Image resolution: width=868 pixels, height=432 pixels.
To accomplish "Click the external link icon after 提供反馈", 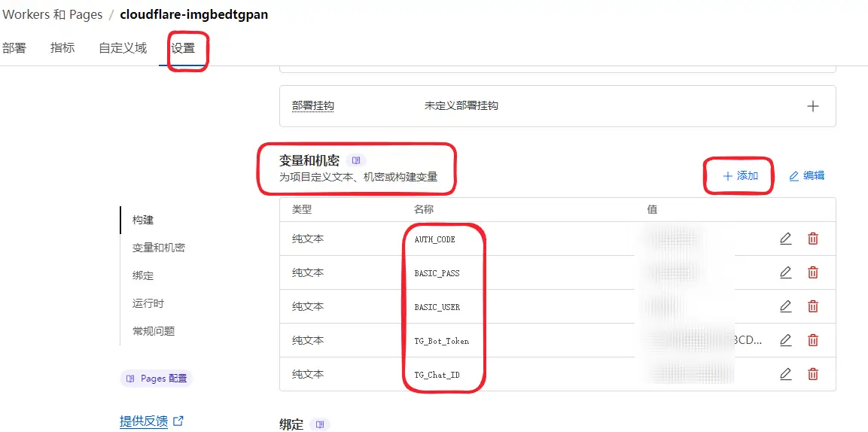I will coord(178,421).
